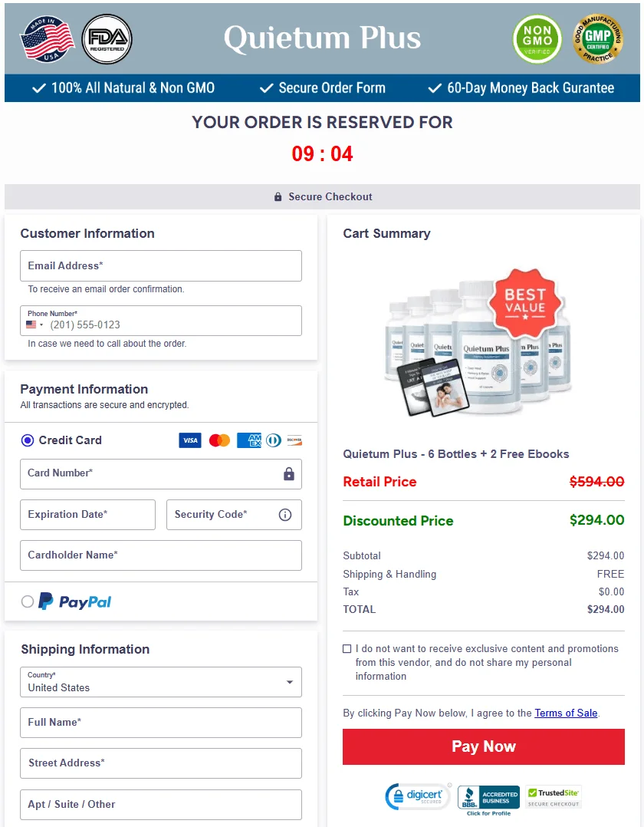Open the Security Code info tooltip

coord(285,514)
